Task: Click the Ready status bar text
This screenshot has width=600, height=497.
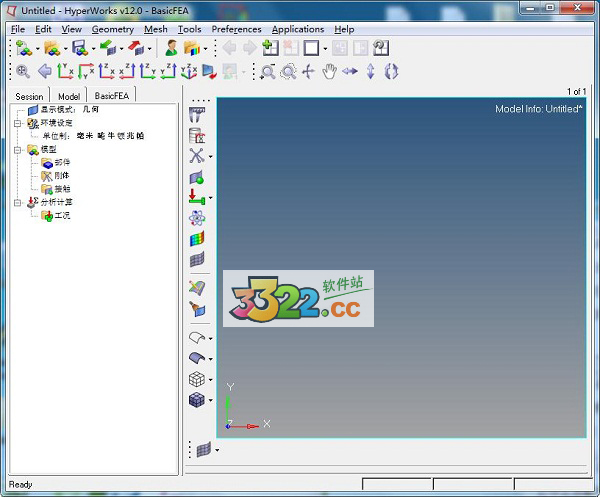Action: click(21, 485)
